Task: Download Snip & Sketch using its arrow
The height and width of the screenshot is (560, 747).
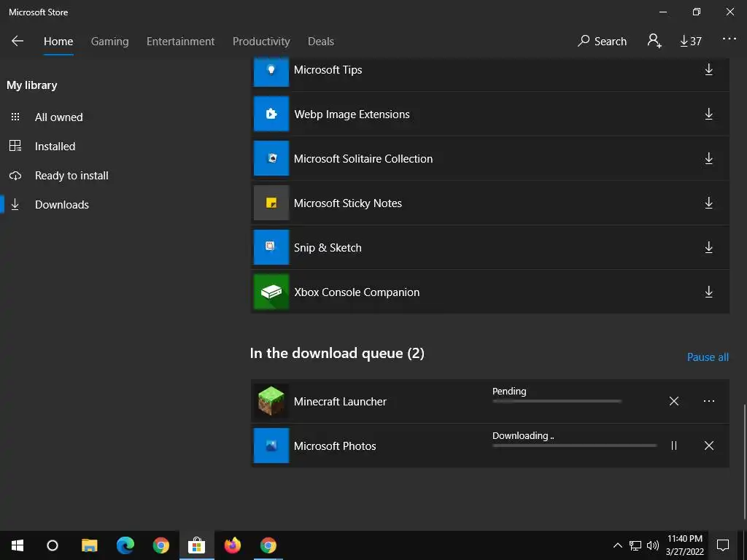Action: 709,247
